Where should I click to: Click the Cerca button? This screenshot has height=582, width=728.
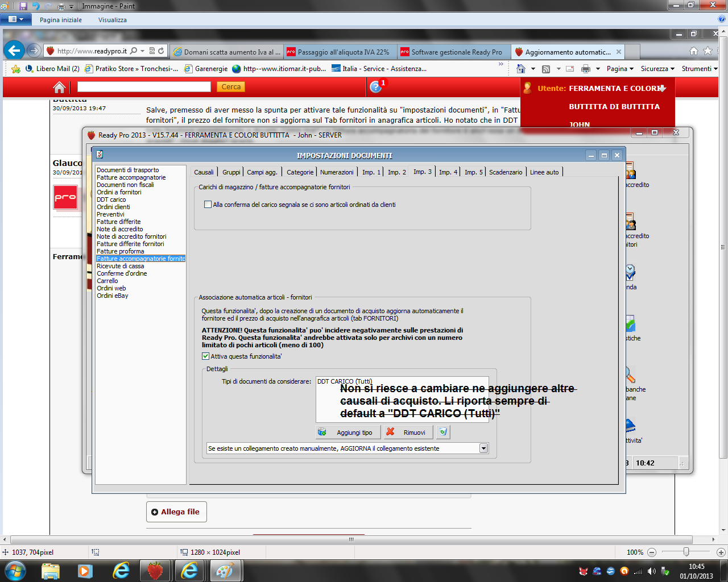point(231,87)
